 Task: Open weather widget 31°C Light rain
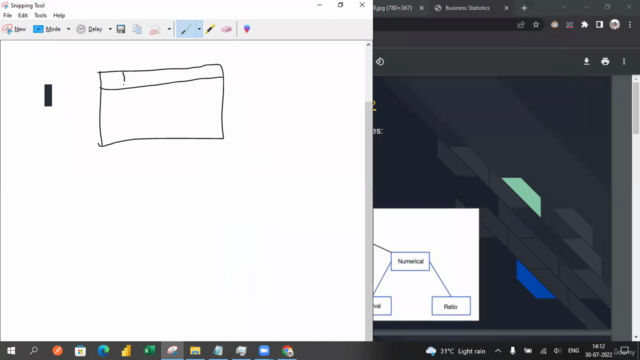coord(456,351)
